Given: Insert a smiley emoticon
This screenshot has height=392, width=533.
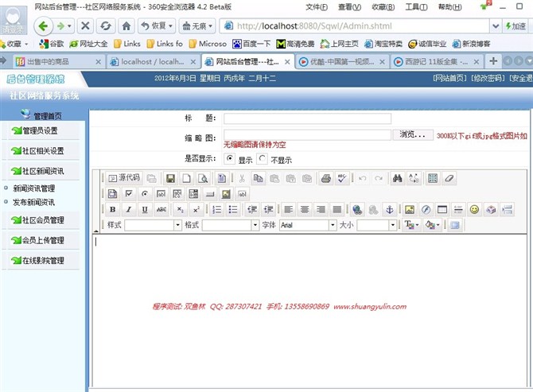Looking at the screenshot, I should pos(475,210).
